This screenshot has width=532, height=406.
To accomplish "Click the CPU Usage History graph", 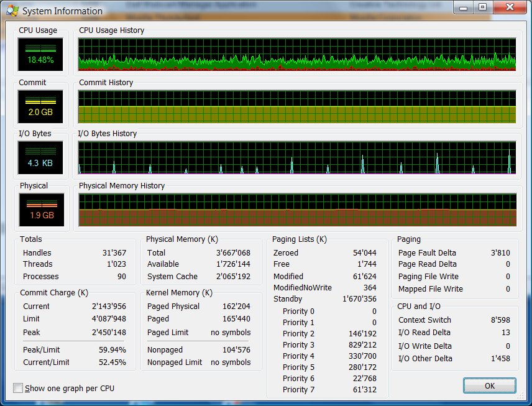I will click(x=297, y=54).
